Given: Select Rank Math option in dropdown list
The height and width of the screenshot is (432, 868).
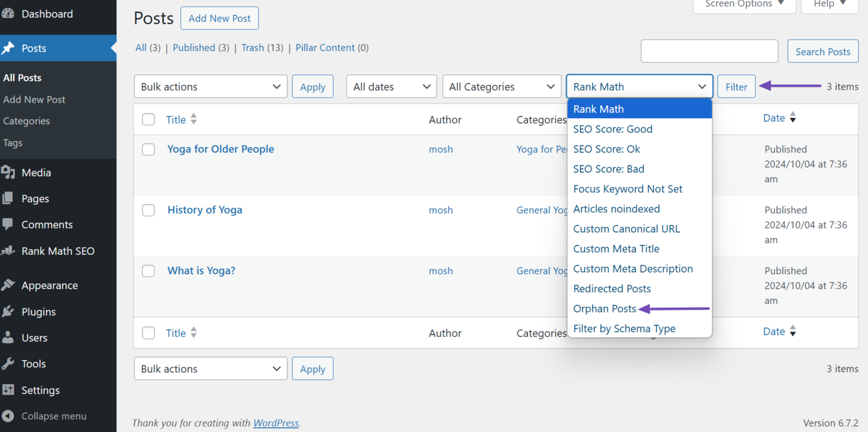Looking at the screenshot, I should [x=640, y=108].
